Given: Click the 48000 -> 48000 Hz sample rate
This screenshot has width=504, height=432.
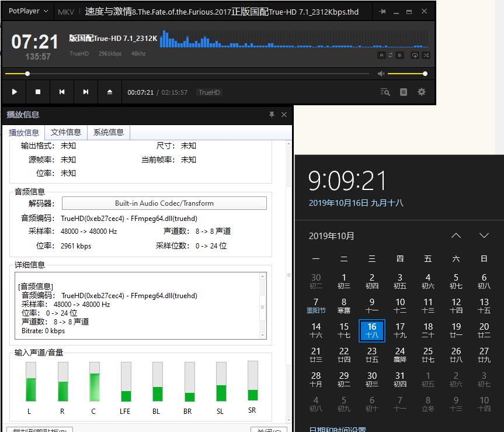Looking at the screenshot, I should [x=89, y=231].
